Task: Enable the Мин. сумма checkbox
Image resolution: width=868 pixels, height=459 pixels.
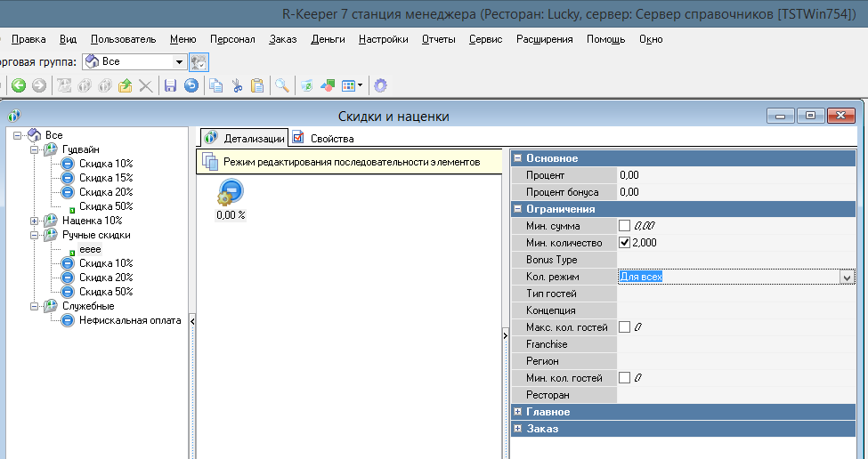Action: click(624, 226)
